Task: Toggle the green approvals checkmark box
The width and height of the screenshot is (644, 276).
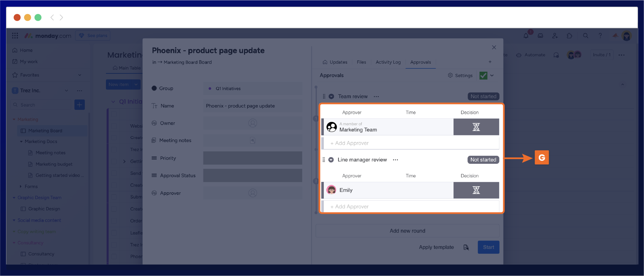Action: coord(483,75)
